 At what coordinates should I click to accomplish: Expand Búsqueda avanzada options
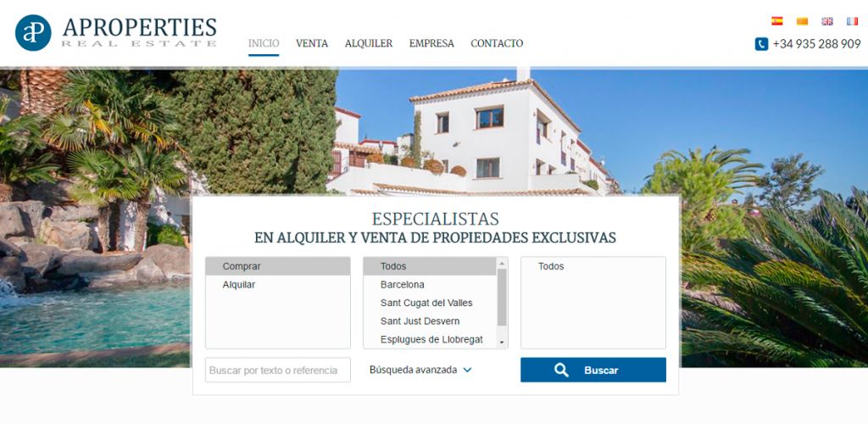point(420,370)
